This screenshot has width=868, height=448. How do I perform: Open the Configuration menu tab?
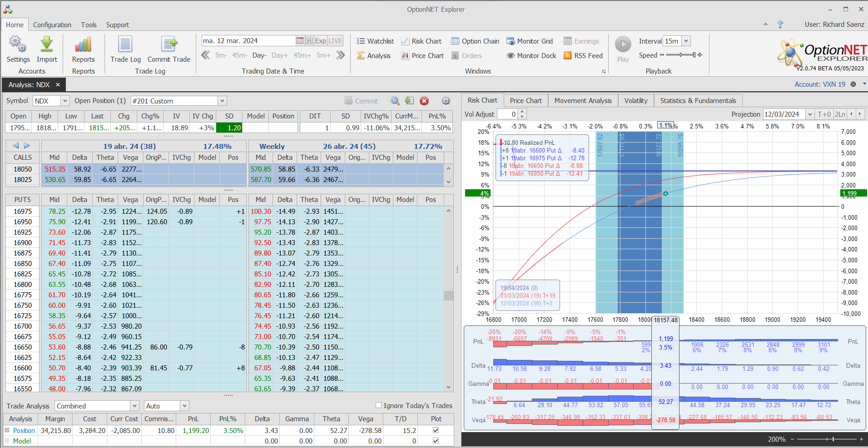pyautogui.click(x=52, y=25)
